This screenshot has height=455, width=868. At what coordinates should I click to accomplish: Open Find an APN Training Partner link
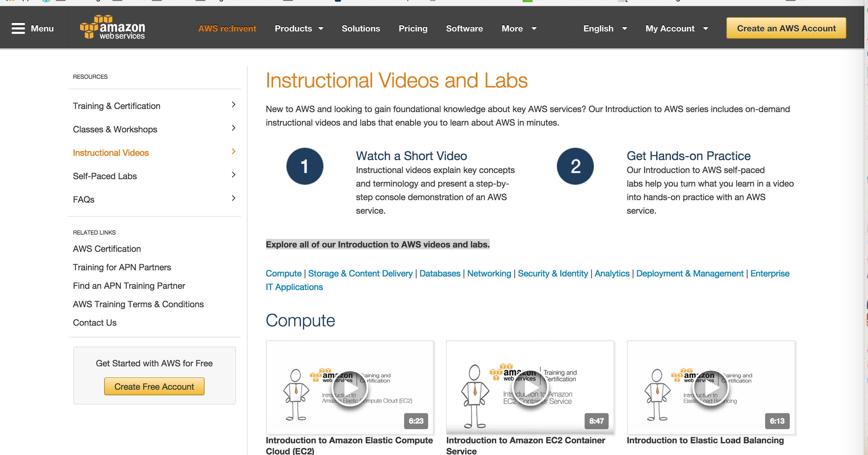(129, 286)
